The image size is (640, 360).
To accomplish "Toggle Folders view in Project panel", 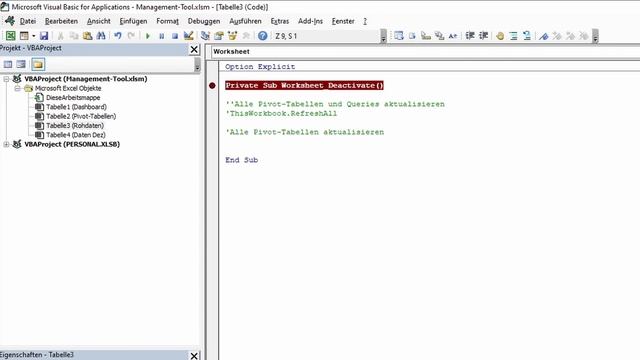I will (38, 64).
